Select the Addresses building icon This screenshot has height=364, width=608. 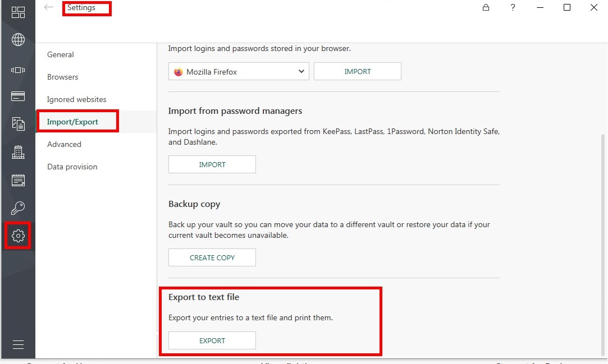pos(18,152)
